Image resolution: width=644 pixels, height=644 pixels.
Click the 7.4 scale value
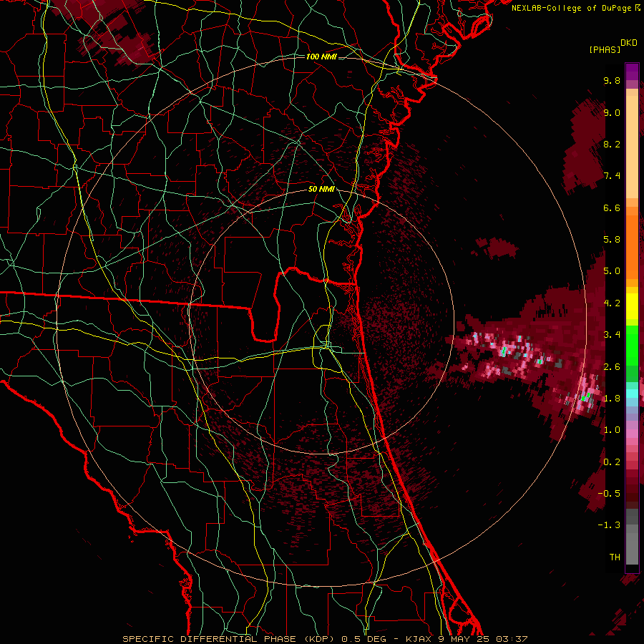point(612,176)
